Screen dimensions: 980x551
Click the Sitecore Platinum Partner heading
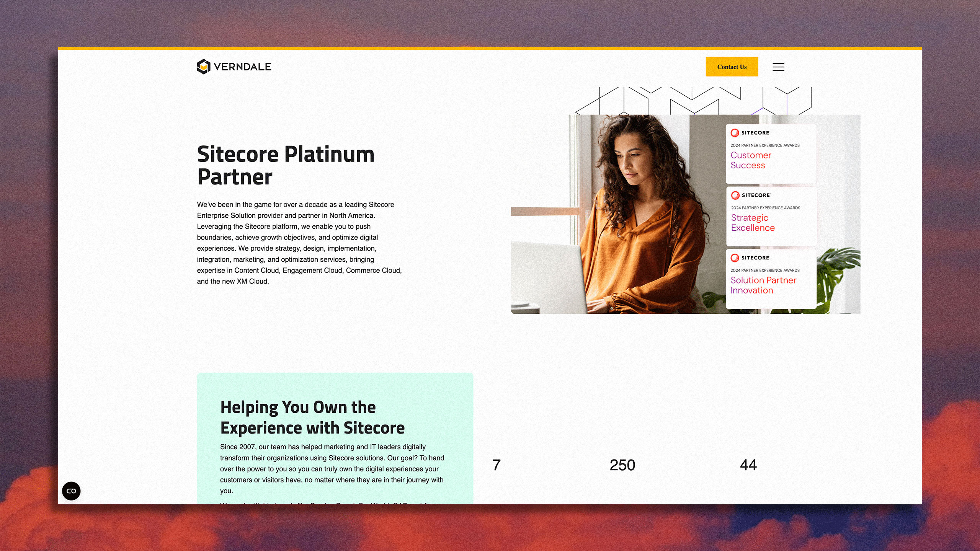[286, 165]
